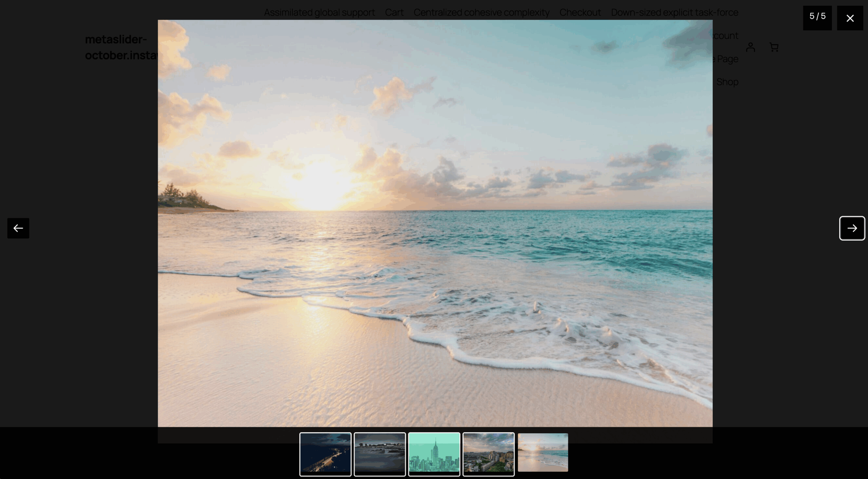The image size is (868, 479).
Task: Click the large beach sunset photo
Action: [x=435, y=223]
